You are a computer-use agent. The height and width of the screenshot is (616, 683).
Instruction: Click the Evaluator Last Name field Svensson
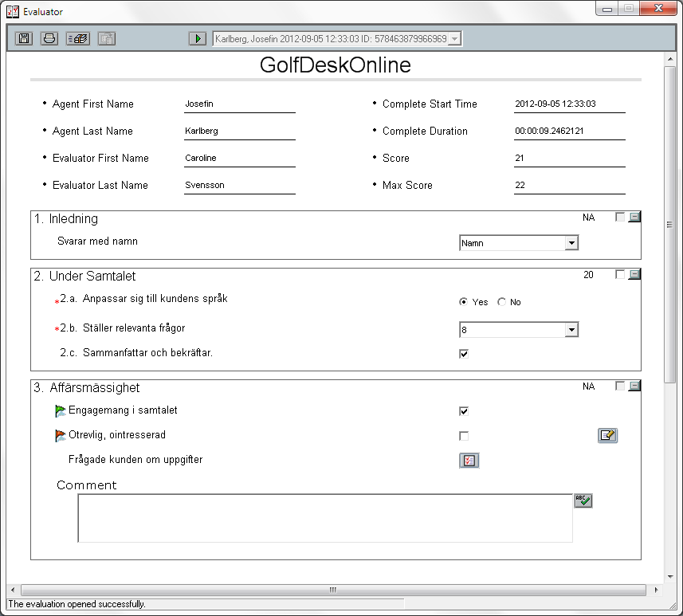[x=240, y=185]
